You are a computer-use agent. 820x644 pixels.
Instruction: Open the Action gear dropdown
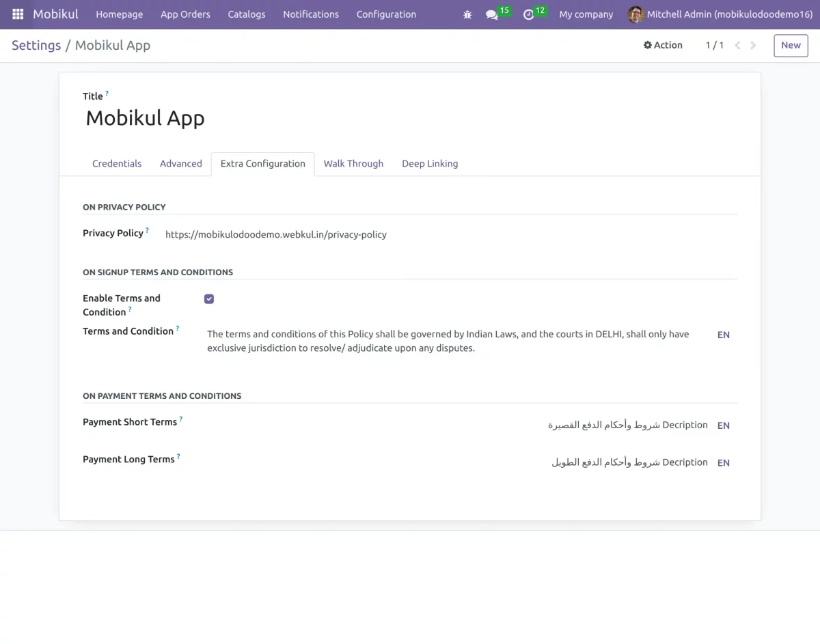[663, 45]
